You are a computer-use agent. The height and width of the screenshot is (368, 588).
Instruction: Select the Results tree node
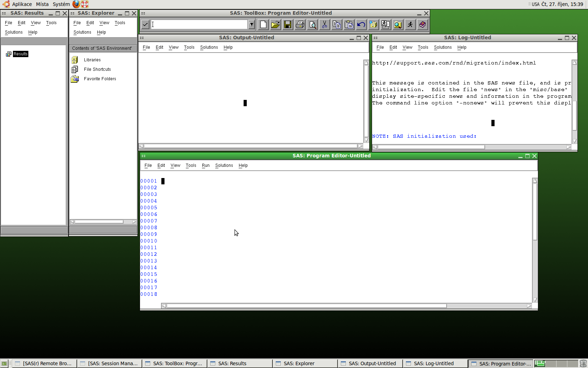pyautogui.click(x=20, y=54)
